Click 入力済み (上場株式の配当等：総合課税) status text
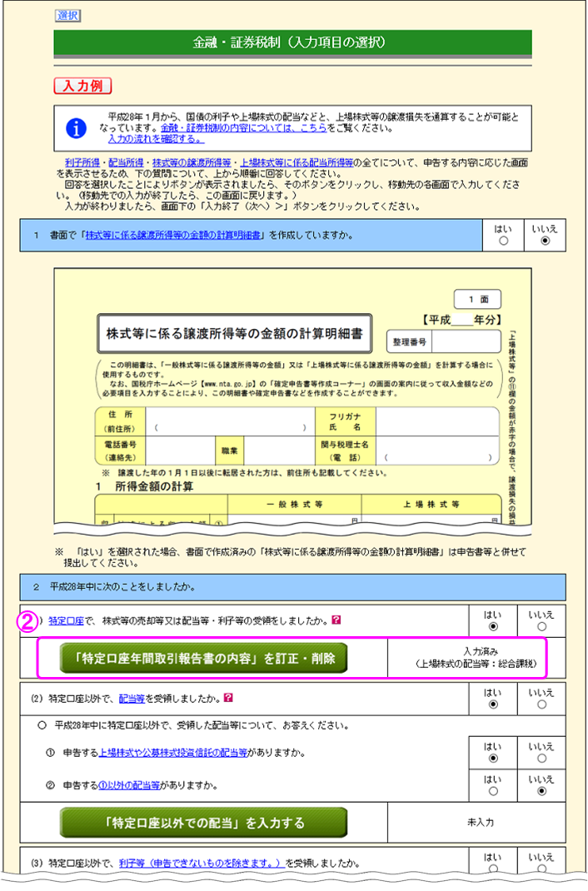588x891 pixels. 476,658
